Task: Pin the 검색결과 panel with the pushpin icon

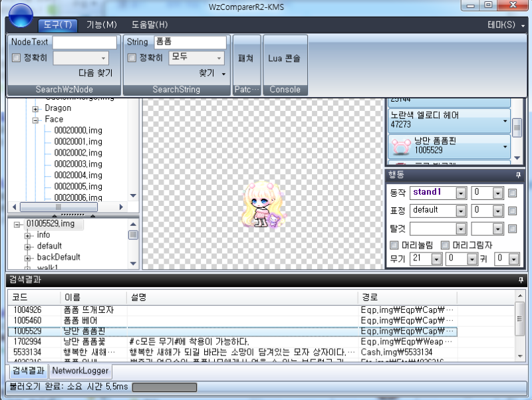Action: click(x=521, y=280)
